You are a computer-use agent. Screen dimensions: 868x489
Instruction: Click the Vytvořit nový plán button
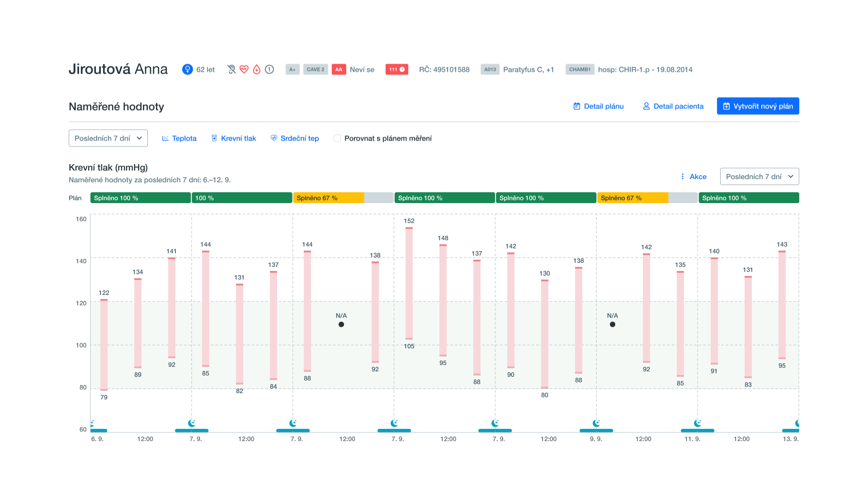[x=758, y=106]
